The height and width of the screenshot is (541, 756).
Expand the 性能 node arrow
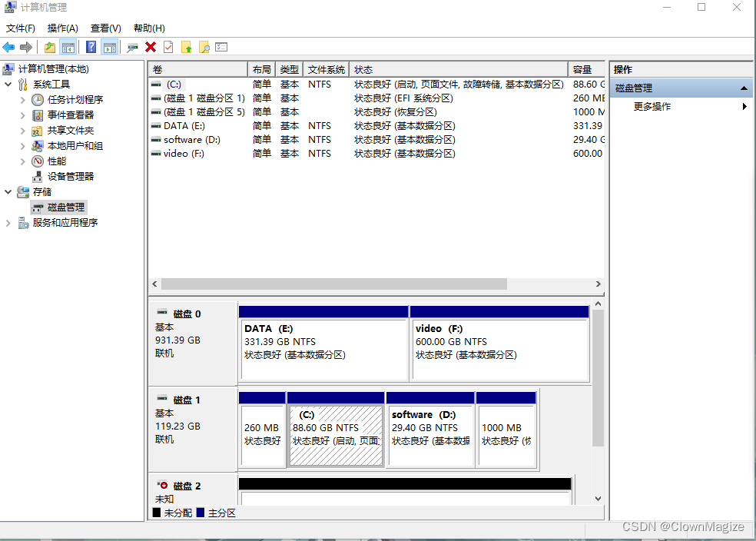[22, 161]
